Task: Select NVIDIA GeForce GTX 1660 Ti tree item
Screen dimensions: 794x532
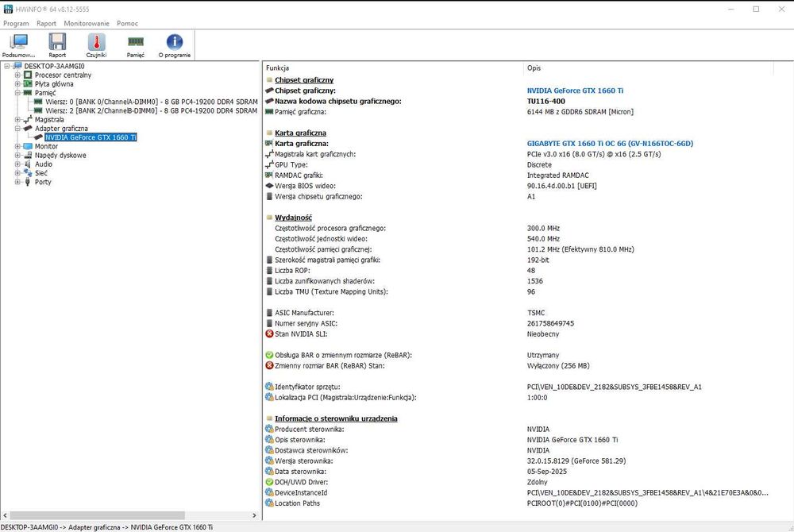Action: click(91, 137)
